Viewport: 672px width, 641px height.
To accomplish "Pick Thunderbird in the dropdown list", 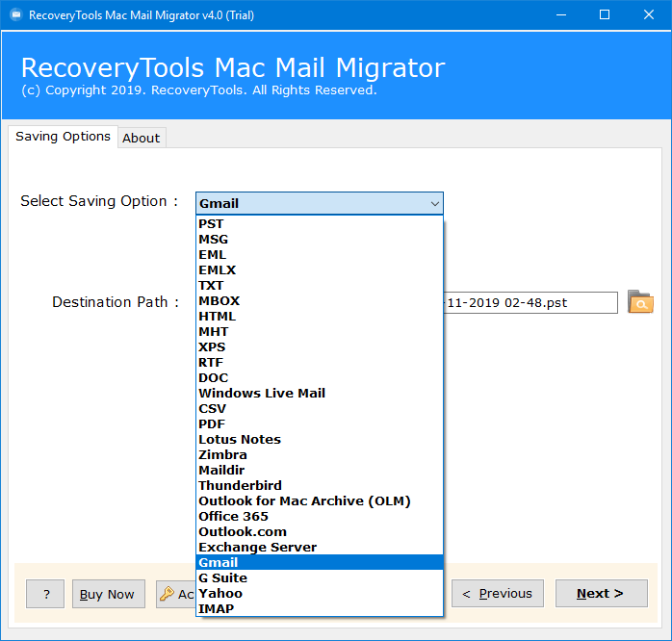I will [x=320, y=486].
